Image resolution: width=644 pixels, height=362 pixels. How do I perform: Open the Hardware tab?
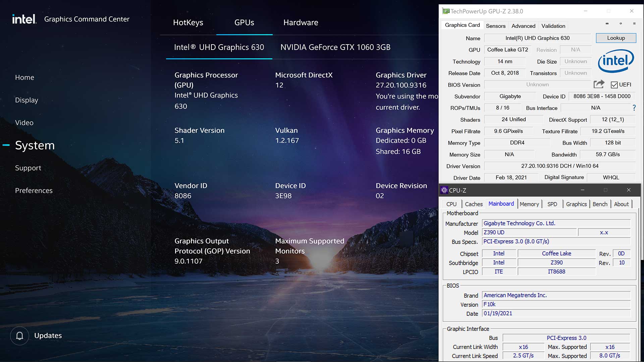point(301,22)
